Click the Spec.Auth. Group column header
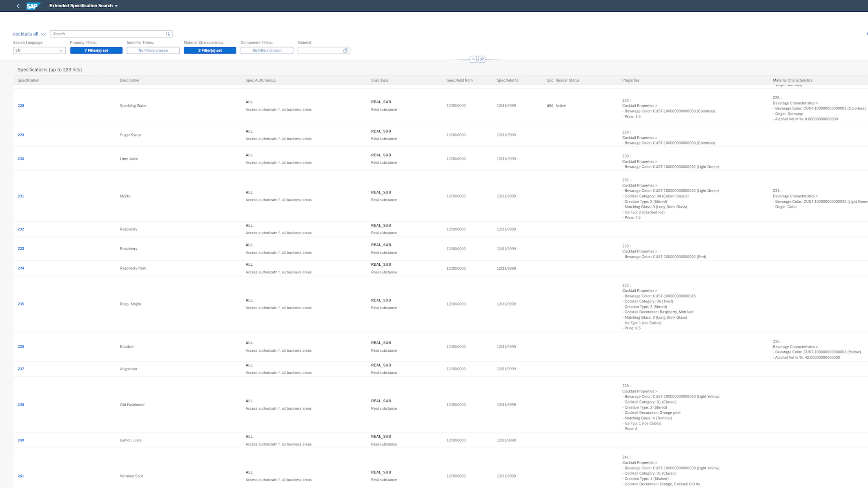The image size is (868, 488). click(260, 80)
